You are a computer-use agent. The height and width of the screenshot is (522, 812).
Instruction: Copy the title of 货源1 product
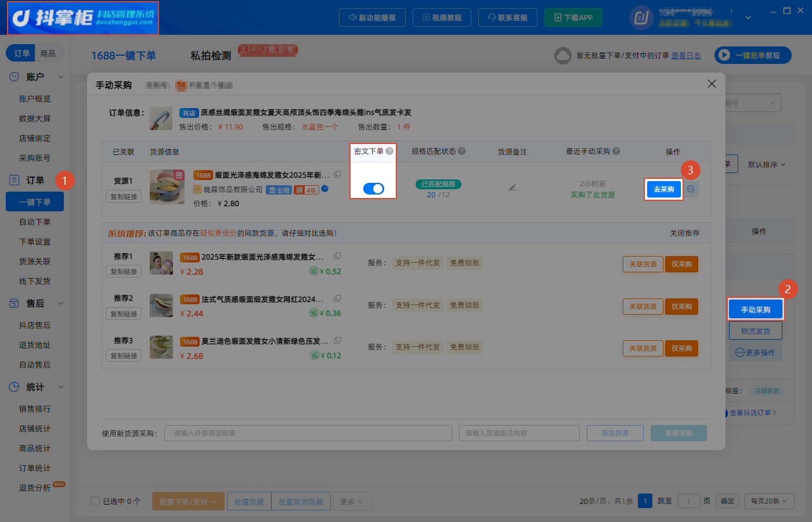(337, 174)
